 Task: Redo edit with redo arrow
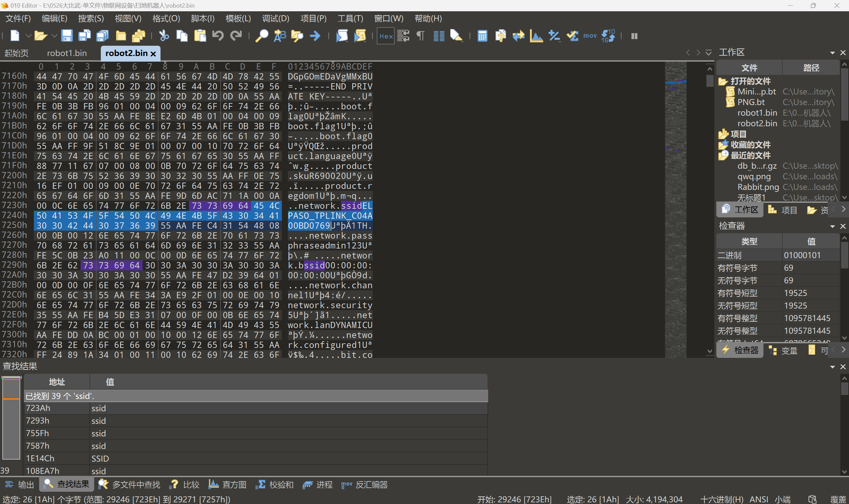pyautogui.click(x=236, y=36)
